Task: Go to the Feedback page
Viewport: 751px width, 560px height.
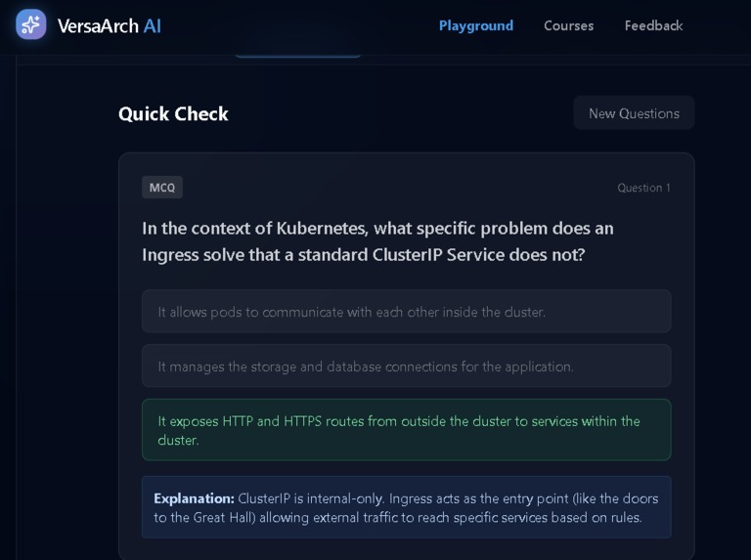Action: coord(653,25)
